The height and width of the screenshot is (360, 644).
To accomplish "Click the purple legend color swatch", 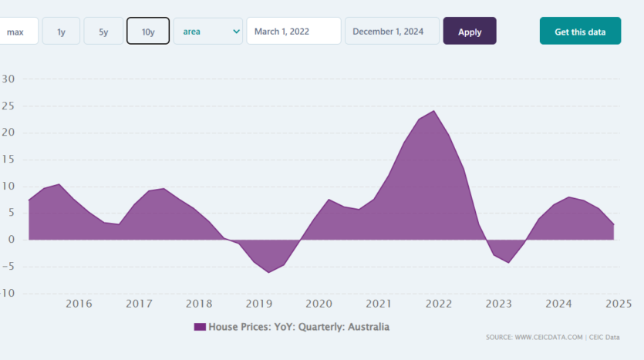I will click(x=200, y=327).
